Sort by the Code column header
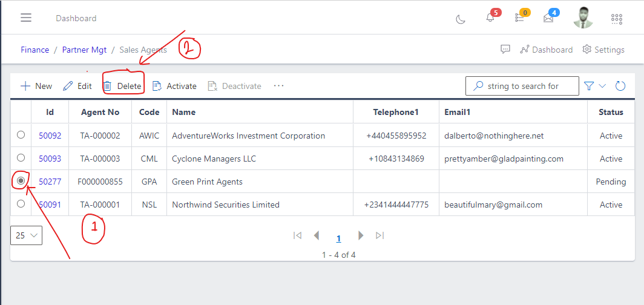Viewport: 644px width, 305px height. tap(149, 112)
